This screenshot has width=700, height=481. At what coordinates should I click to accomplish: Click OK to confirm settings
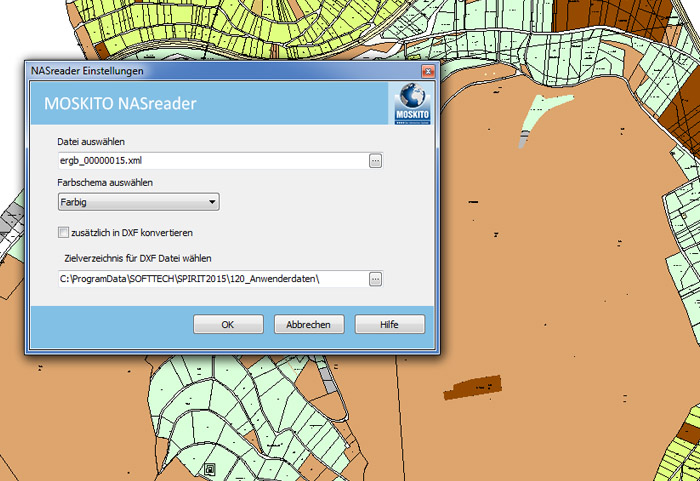[228, 324]
